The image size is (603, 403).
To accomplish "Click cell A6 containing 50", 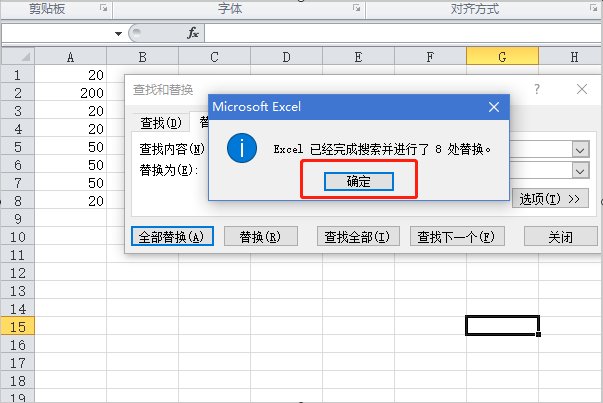I will coord(70,165).
